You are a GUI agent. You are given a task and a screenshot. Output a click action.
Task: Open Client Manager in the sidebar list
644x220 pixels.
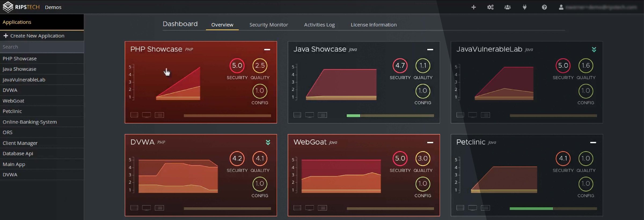coord(42,143)
